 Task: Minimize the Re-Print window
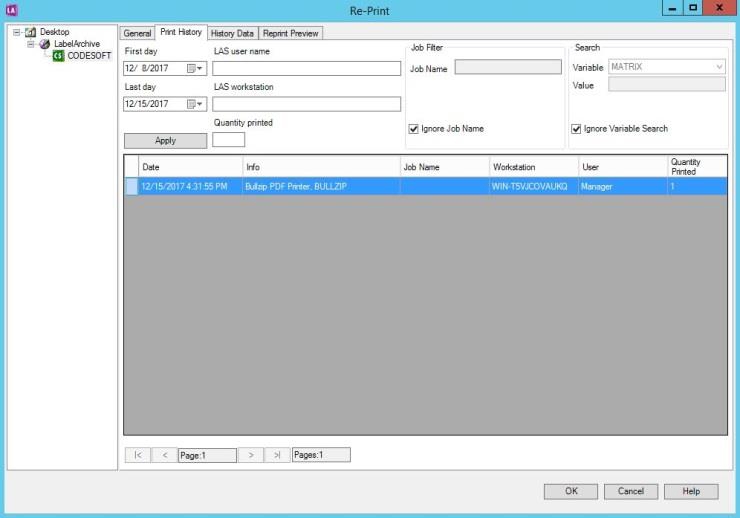point(672,8)
